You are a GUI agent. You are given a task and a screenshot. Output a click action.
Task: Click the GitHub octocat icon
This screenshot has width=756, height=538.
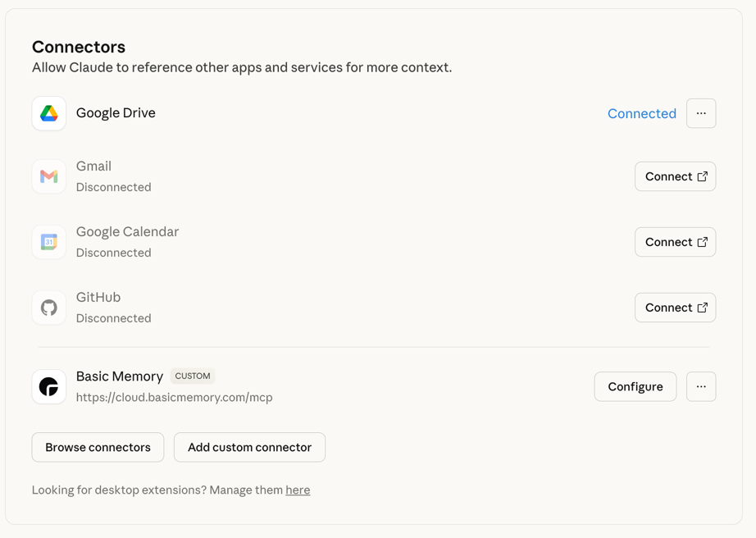coord(49,308)
